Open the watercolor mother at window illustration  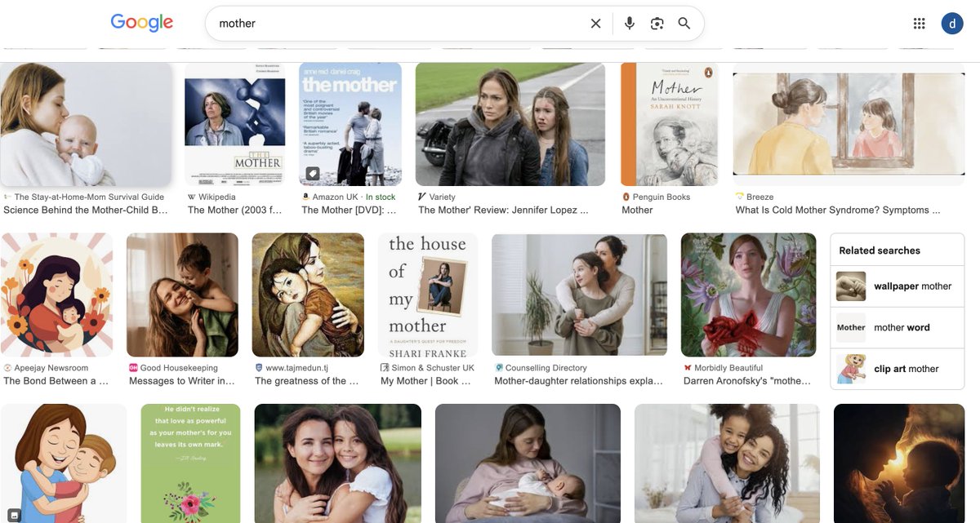(x=849, y=124)
